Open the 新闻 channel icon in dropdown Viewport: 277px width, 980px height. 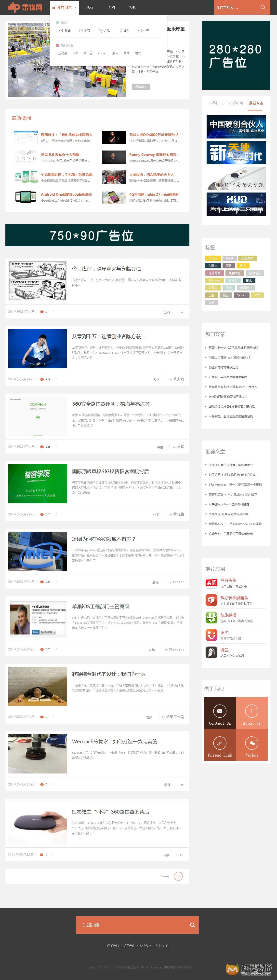click(x=61, y=30)
